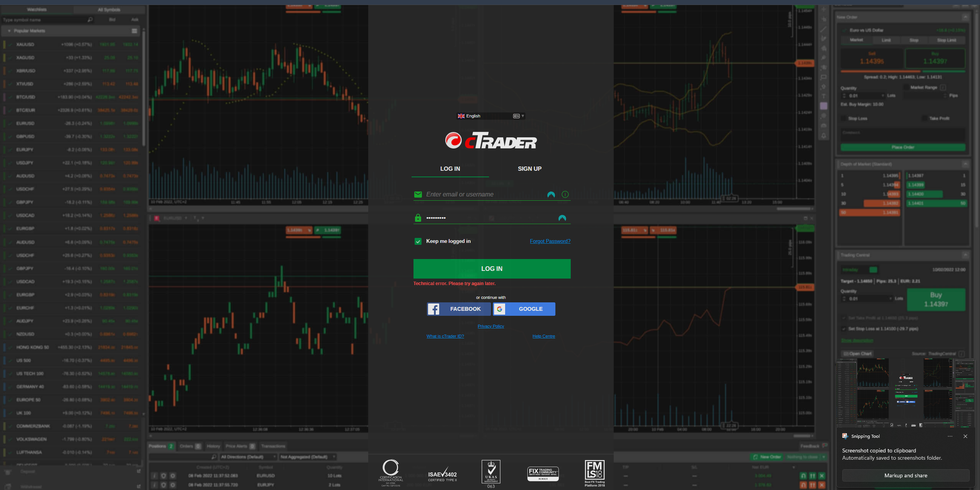Open the Privacy Policy link
Viewport: 980px width, 490px height.
point(491,326)
